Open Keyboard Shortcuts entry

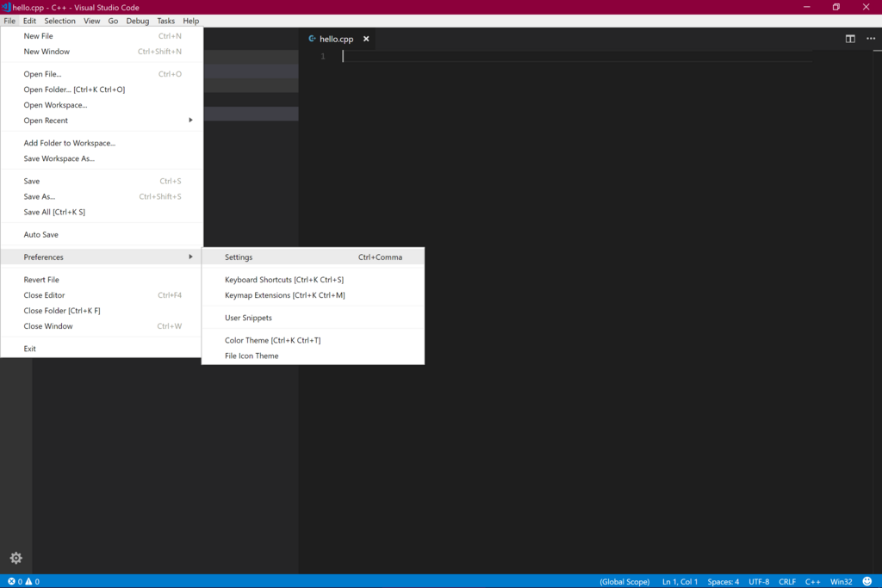313,280
